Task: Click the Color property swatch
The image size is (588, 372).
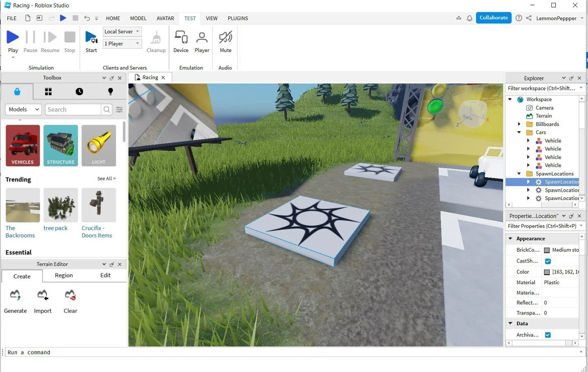Action: tap(547, 272)
